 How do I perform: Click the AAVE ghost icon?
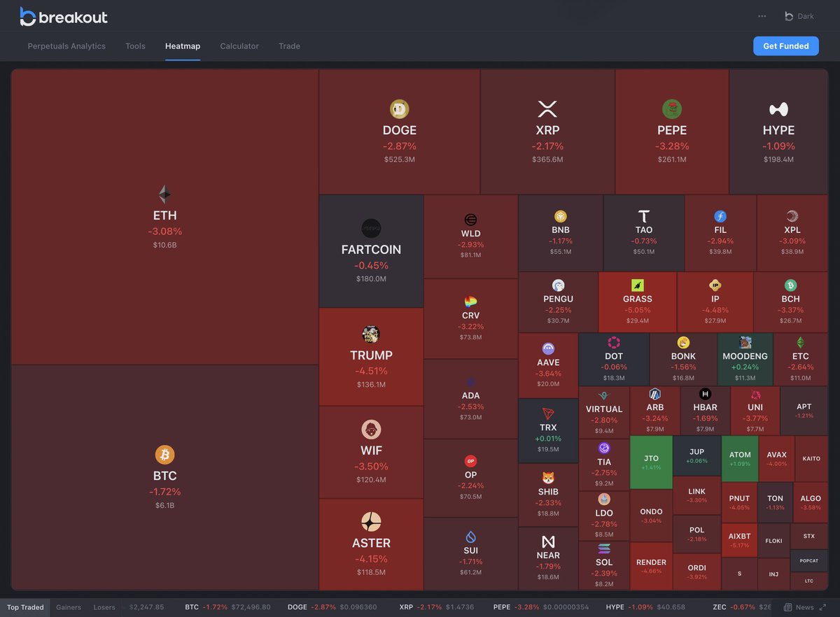coord(548,348)
